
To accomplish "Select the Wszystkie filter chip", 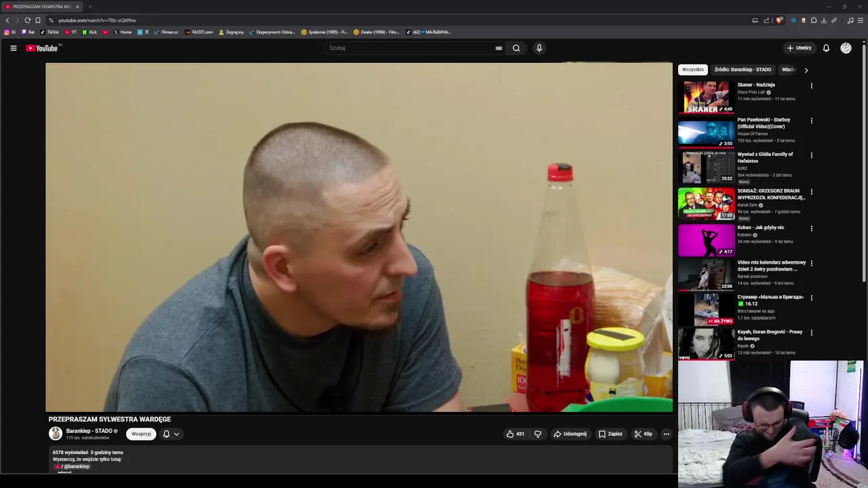I will coord(693,70).
